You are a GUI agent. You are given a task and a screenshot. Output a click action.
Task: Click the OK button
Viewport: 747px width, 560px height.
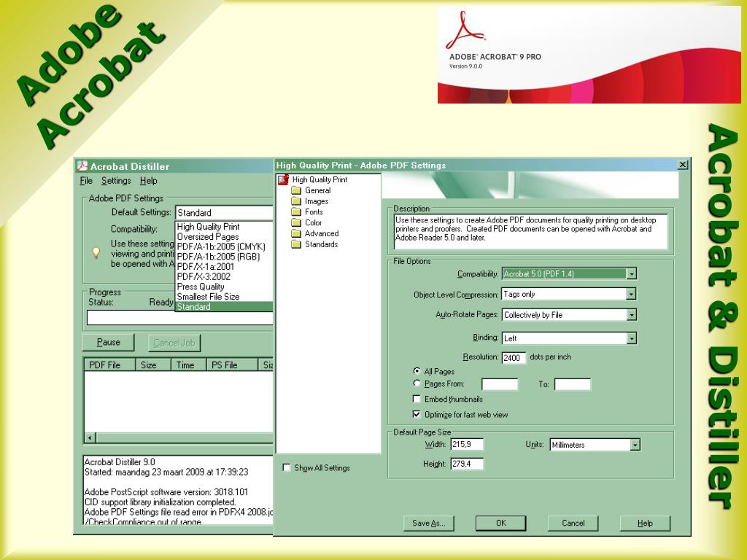coord(500,523)
